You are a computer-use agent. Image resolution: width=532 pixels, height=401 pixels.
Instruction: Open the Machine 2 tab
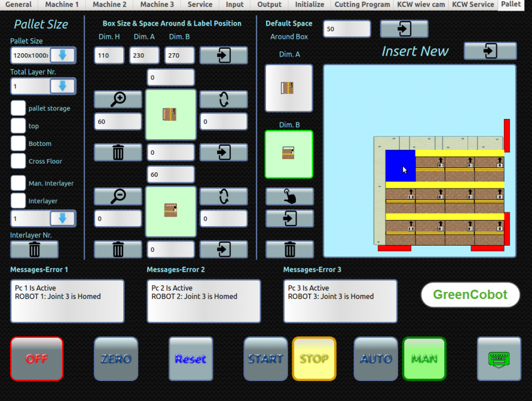coord(110,5)
